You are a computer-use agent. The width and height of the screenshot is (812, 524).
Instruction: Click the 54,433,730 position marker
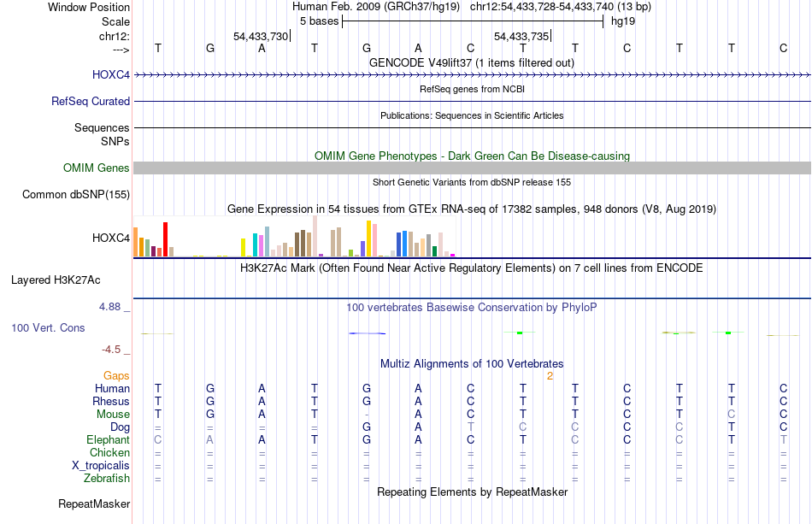point(262,36)
